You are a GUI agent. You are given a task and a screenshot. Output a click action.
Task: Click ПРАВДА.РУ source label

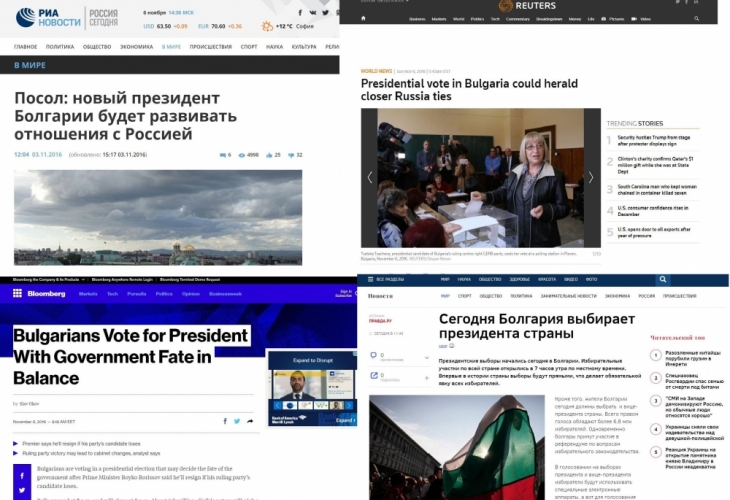pos(380,321)
